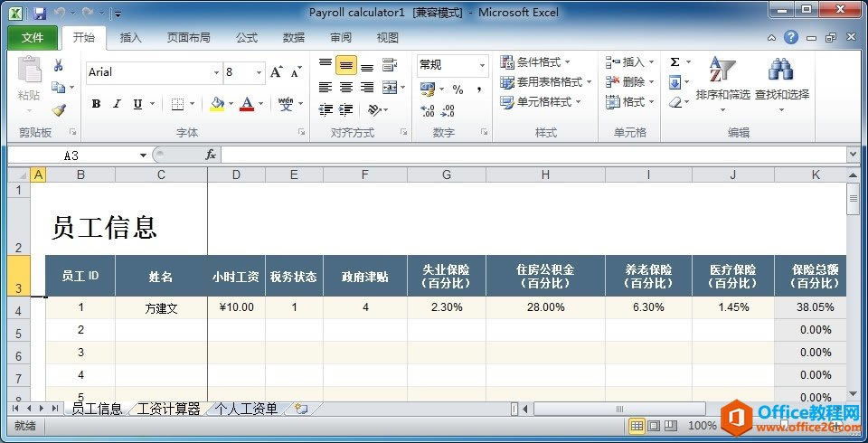Open the 单元格样式 dropdown

pyautogui.click(x=541, y=102)
